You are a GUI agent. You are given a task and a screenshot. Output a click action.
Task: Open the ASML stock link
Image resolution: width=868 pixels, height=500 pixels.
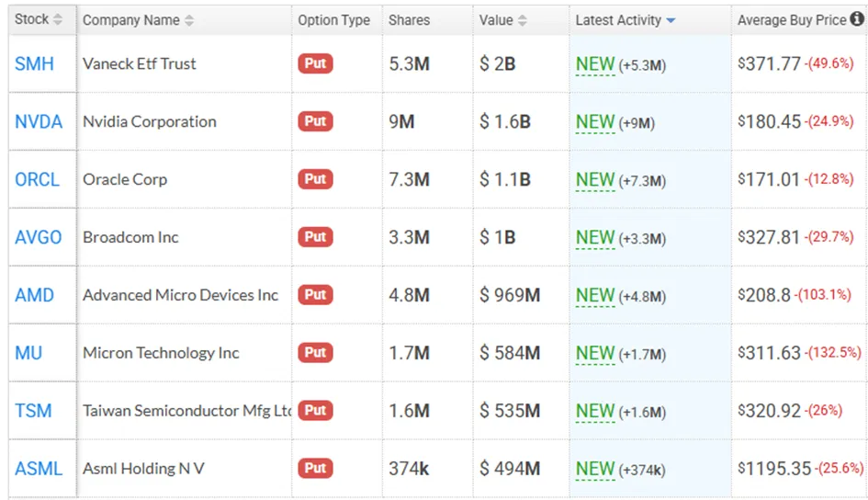click(39, 469)
